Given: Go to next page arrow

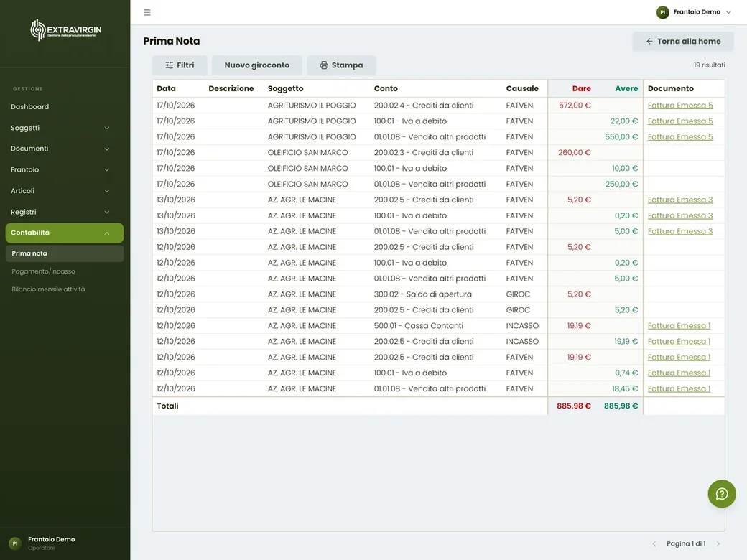Looking at the screenshot, I should pyautogui.click(x=718, y=543).
